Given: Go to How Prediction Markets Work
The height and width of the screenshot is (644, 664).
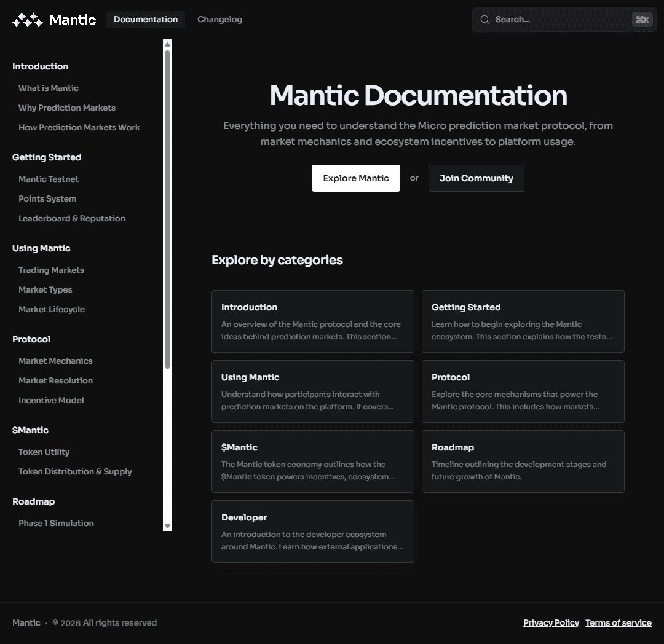Looking at the screenshot, I should pyautogui.click(x=79, y=127).
